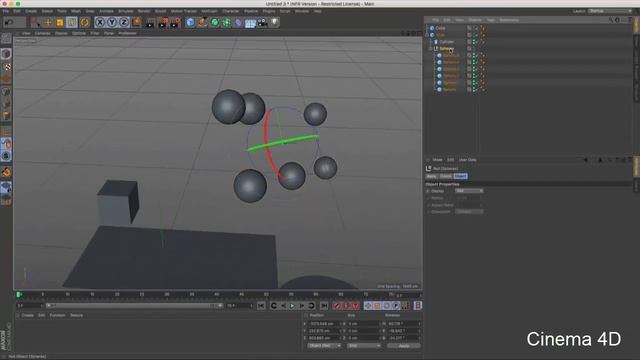Open Material Manager Create menu

pyautogui.click(x=28, y=315)
